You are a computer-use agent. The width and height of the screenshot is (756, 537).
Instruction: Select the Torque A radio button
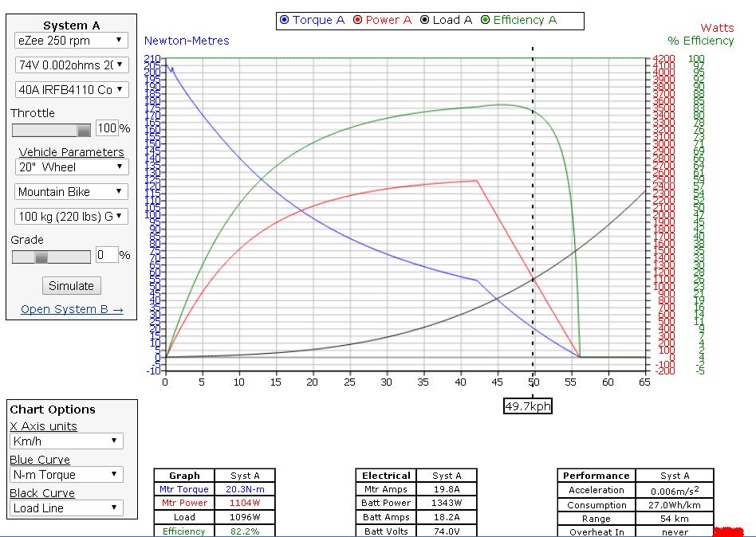285,21
